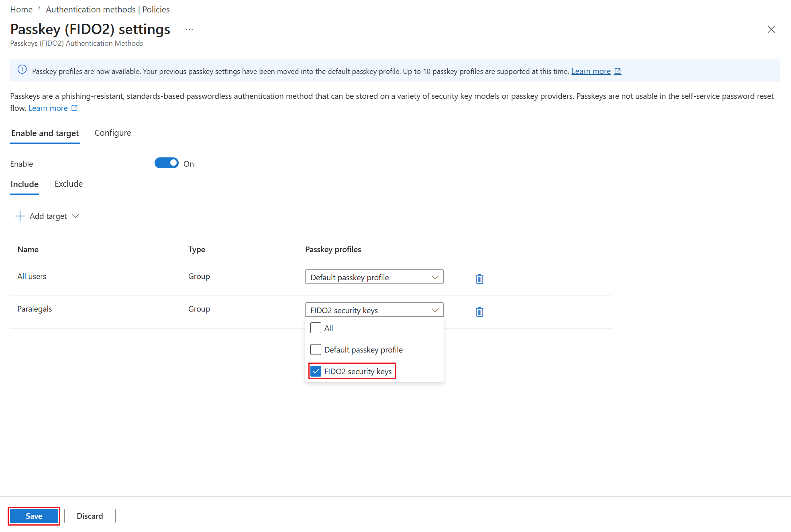Switch to the Configure tab

coord(113,133)
